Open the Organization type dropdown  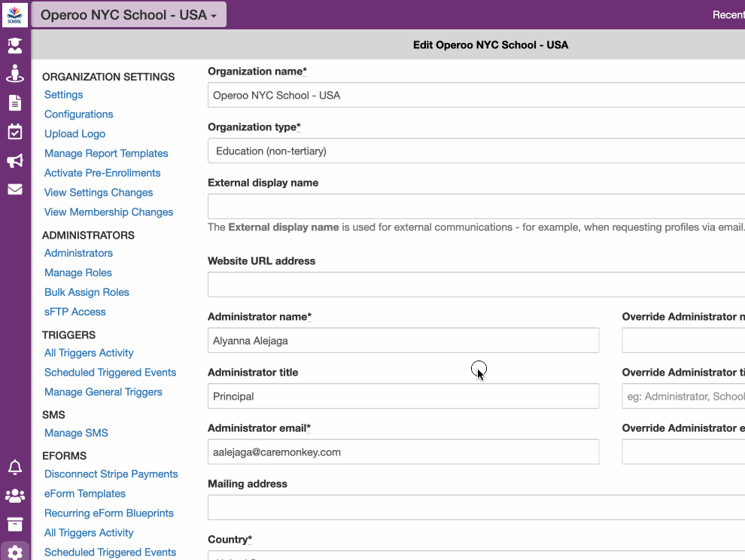(476, 151)
